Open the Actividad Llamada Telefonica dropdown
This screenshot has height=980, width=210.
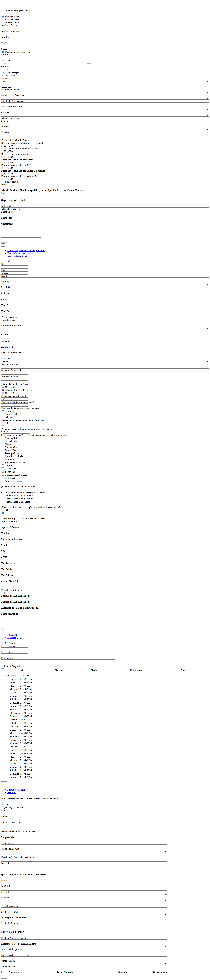105,209
